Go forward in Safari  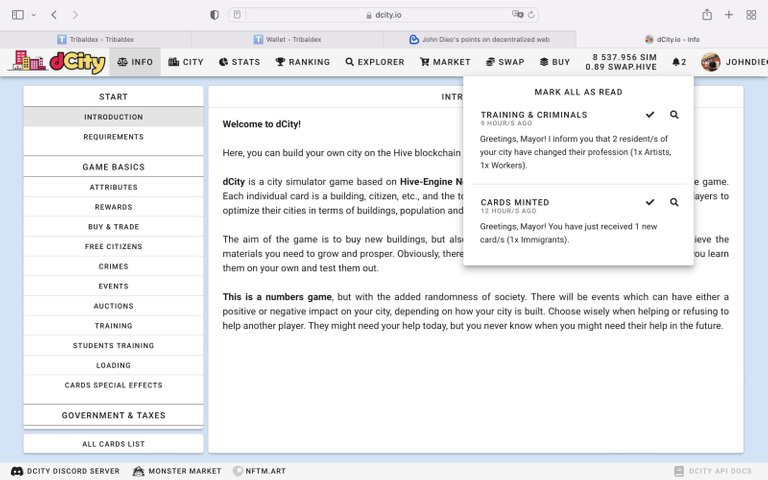pyautogui.click(x=75, y=15)
